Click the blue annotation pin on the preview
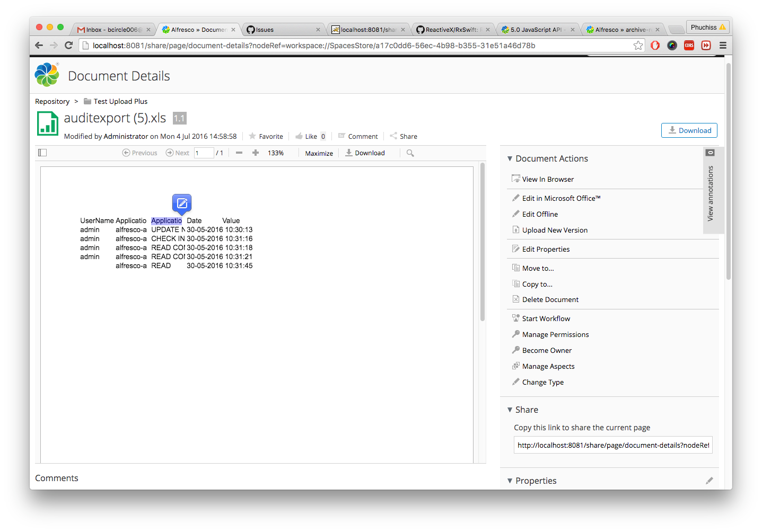Image resolution: width=762 pixels, height=532 pixels. click(x=182, y=204)
